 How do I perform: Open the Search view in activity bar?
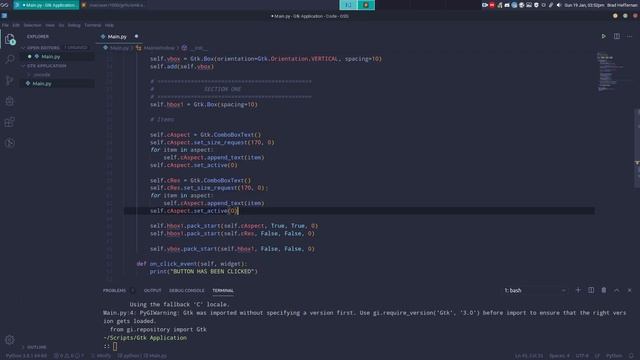[10, 60]
